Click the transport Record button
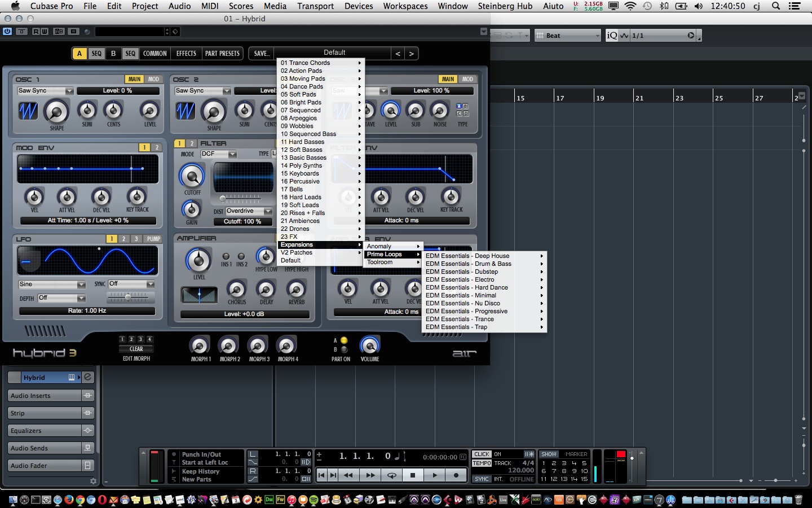This screenshot has height=508, width=812. 456,475
